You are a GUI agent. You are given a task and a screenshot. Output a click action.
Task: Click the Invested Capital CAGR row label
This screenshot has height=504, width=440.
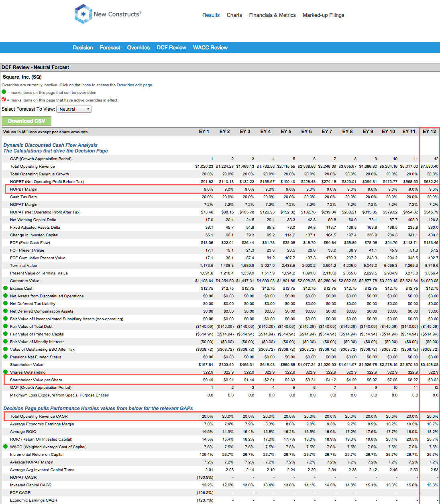[31, 485]
